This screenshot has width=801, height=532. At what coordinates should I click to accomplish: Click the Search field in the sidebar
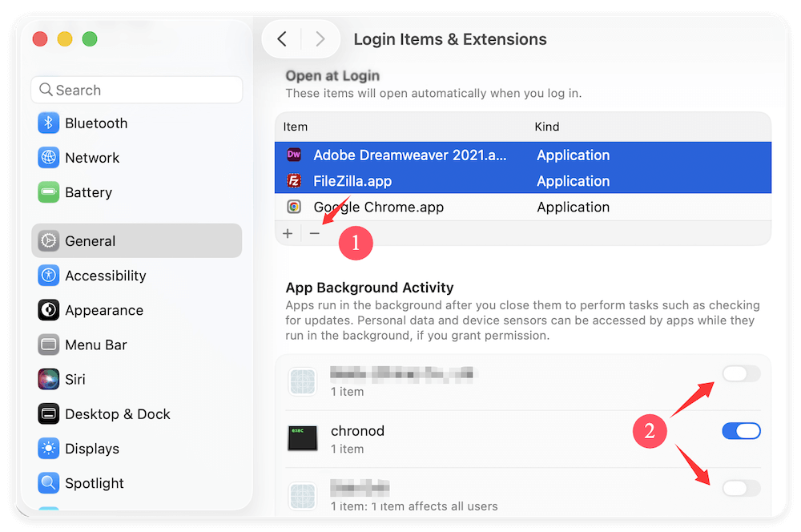[x=136, y=89]
